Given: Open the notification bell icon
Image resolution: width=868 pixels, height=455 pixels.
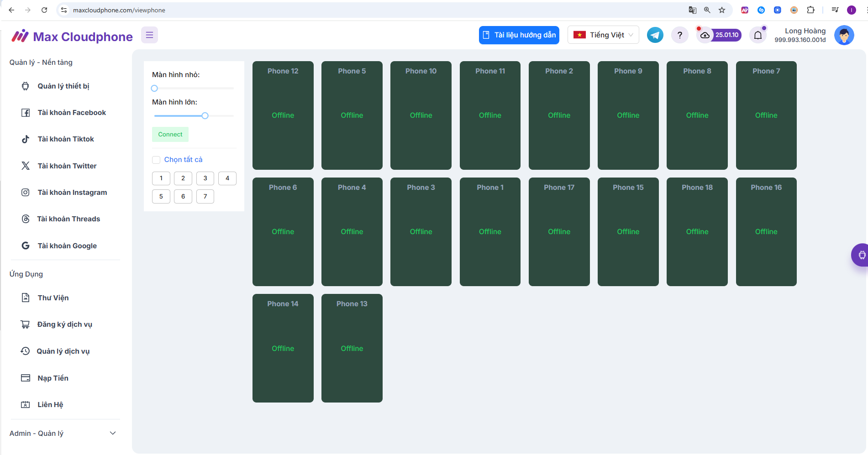Looking at the screenshot, I should [x=758, y=35].
